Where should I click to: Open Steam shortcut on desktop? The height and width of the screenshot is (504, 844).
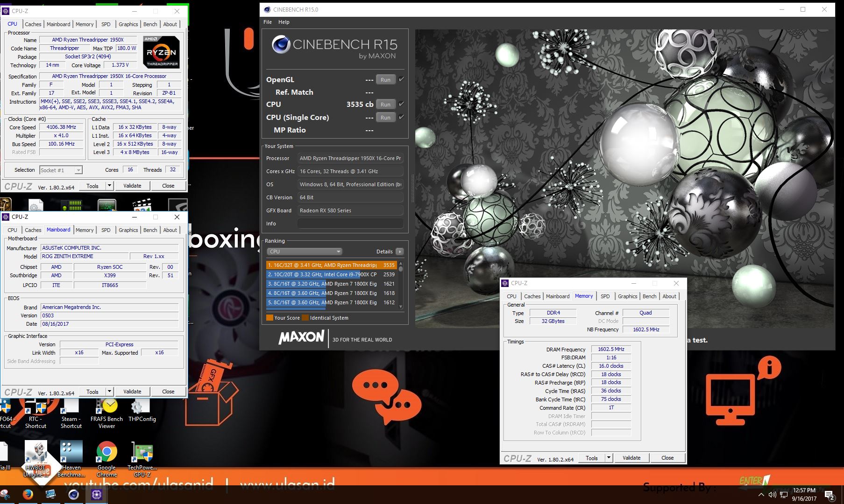click(x=71, y=414)
